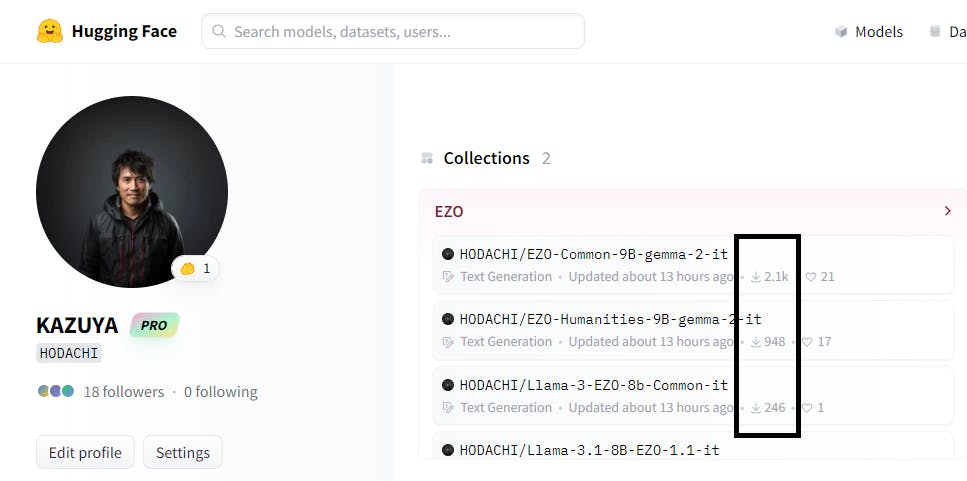Image resolution: width=967 pixels, height=481 pixels.
Task: Click the Hugging Face emoji logo
Action: click(x=50, y=32)
